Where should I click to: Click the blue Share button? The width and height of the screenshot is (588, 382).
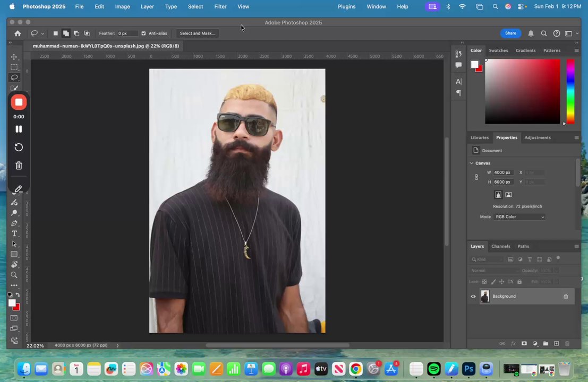click(510, 33)
